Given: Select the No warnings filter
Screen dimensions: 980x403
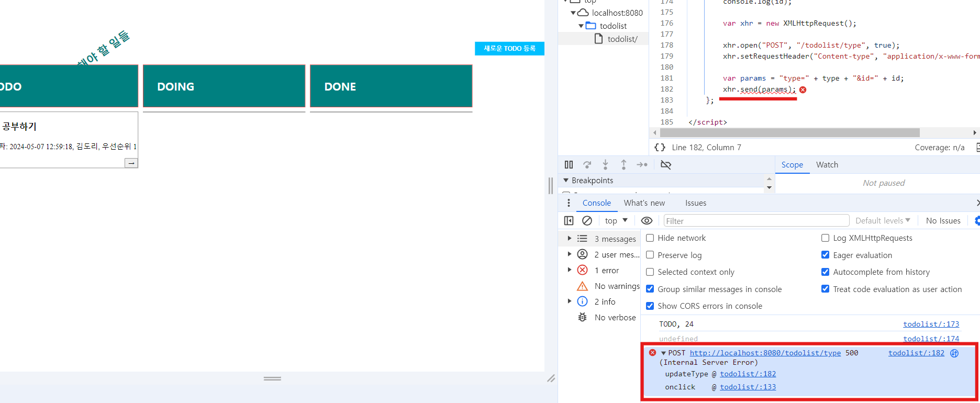Looking at the screenshot, I should click(x=608, y=286).
